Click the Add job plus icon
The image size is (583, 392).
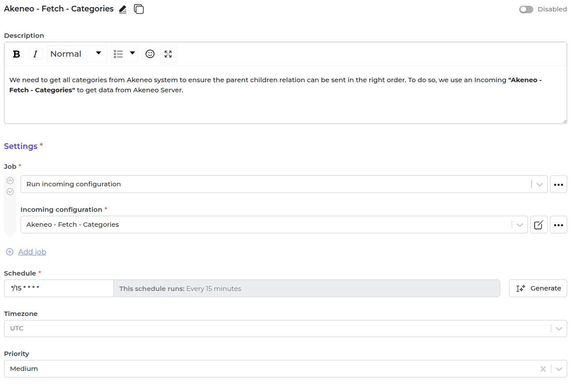click(x=10, y=252)
